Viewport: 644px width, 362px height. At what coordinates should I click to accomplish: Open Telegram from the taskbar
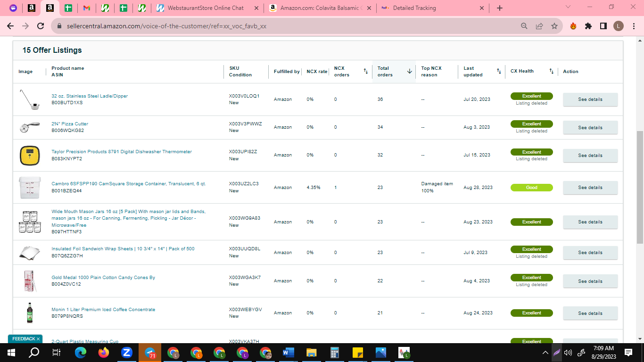click(x=150, y=353)
